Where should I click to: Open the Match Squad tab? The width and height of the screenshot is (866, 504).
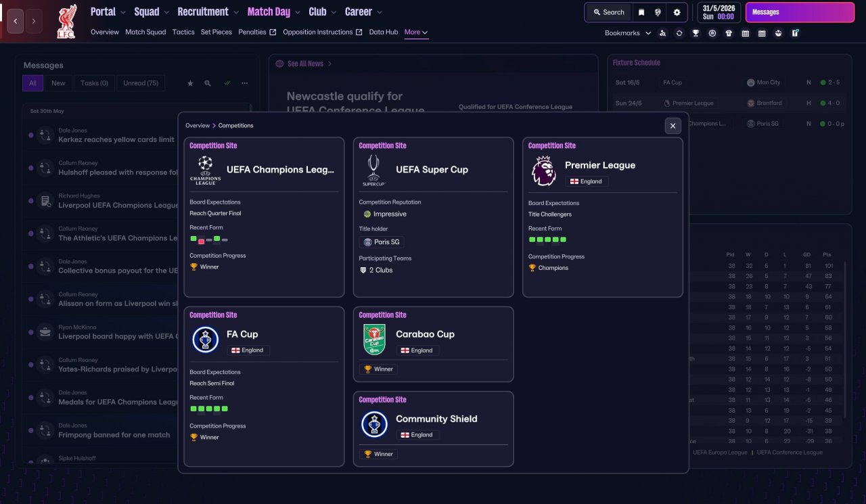click(145, 32)
